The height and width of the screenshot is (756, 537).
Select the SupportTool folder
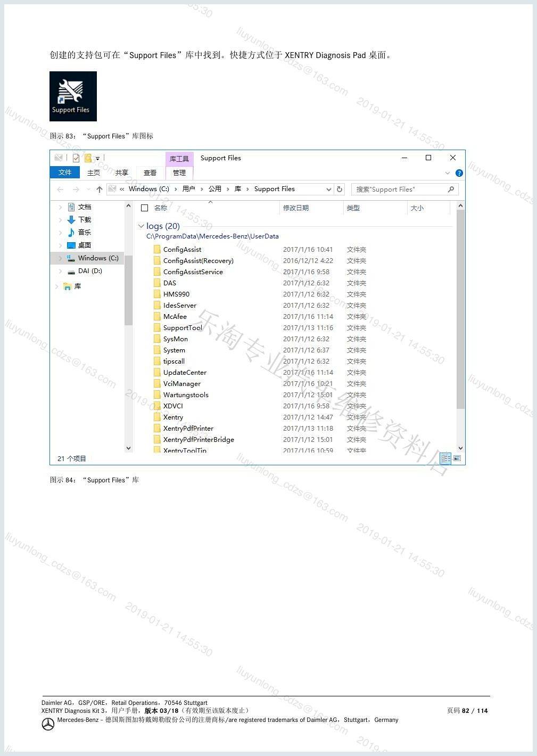coord(183,328)
